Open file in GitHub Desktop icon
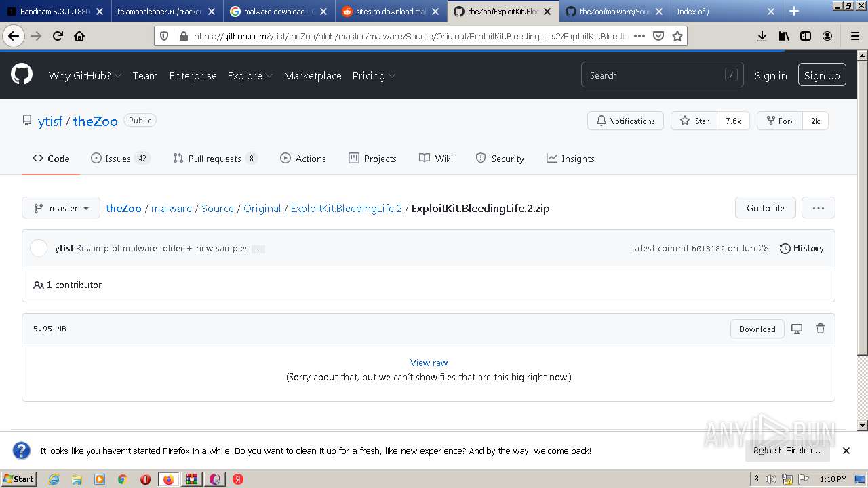This screenshot has height=488, width=868. [x=797, y=329]
